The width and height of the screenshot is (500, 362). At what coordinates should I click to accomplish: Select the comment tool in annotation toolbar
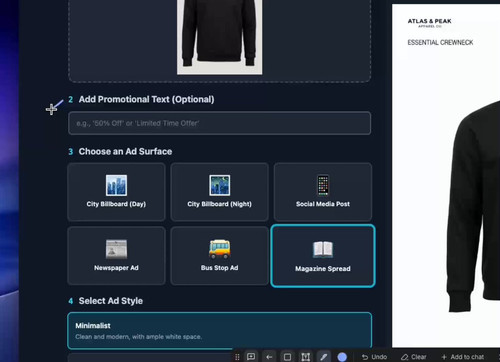(251, 357)
